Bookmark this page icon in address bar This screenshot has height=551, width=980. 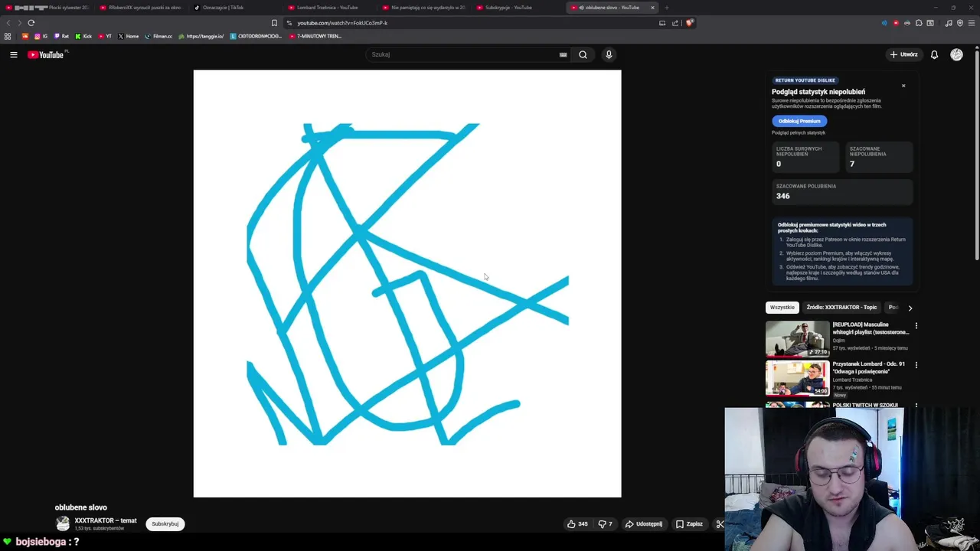275,23
